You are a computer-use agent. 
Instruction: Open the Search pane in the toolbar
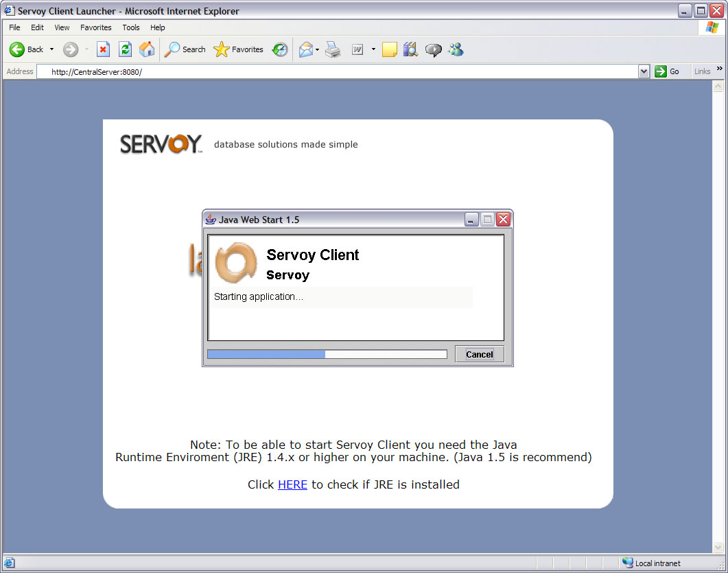[x=185, y=49]
